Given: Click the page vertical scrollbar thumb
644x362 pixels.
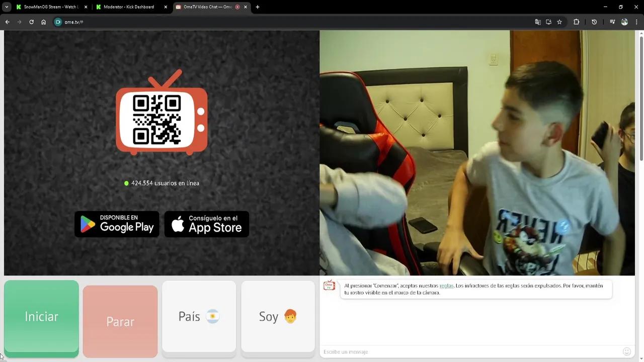Looking at the screenshot, I should pos(641,98).
